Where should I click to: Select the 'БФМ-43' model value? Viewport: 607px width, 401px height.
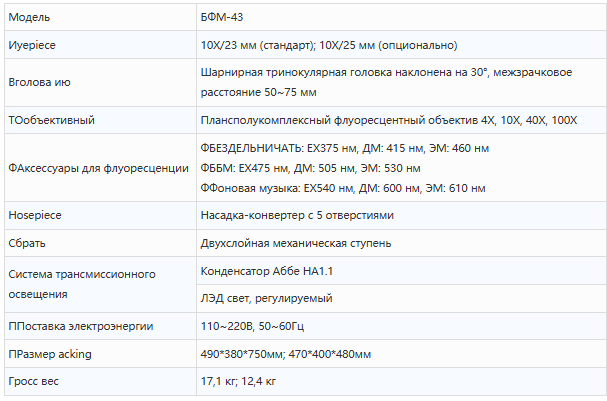(222, 17)
